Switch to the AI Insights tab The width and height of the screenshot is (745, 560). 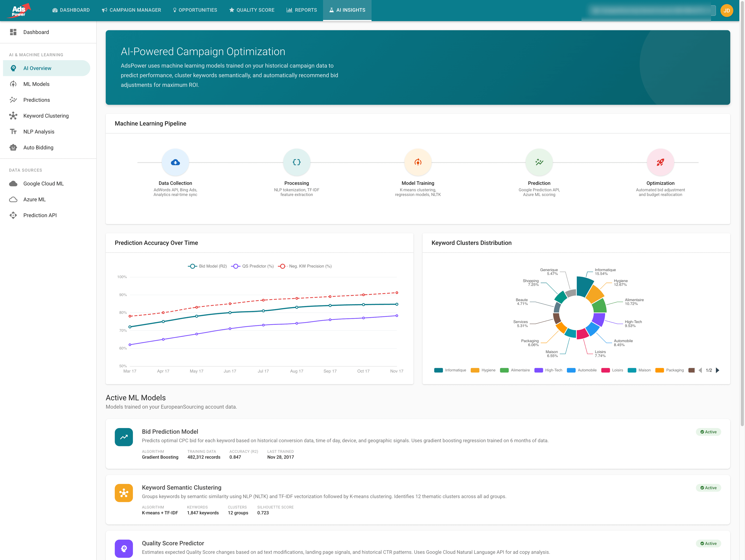[x=347, y=10]
